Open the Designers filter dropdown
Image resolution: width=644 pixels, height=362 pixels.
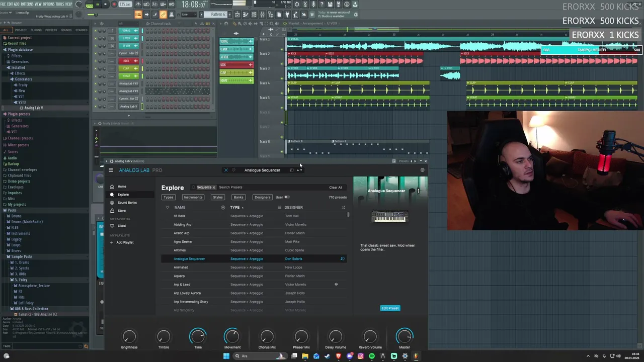[262, 197]
